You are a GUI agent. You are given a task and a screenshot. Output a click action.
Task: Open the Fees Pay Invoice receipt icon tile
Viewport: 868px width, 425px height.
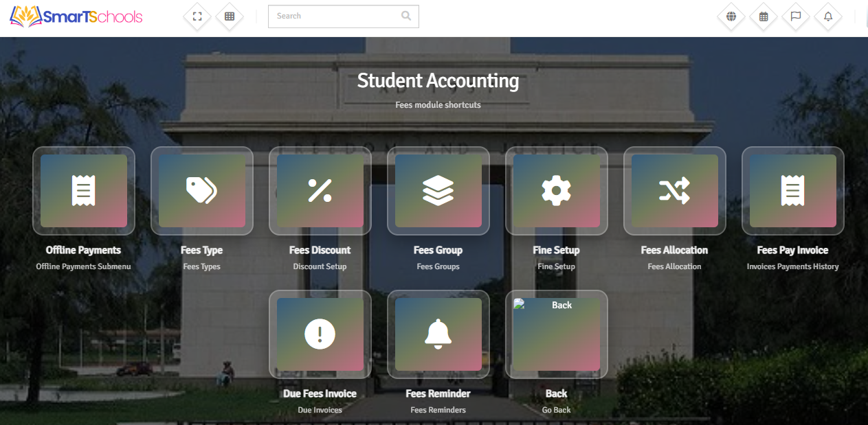793,191
